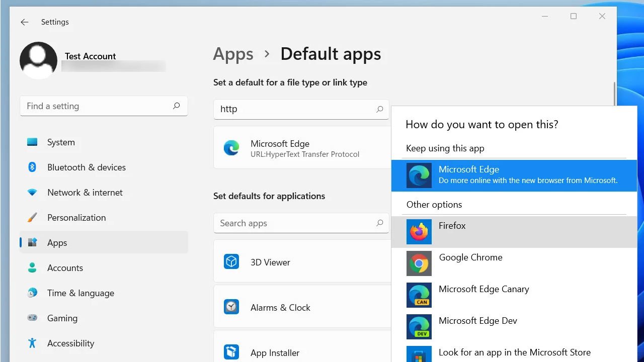Click the search magnifier in Find a setting
Image resolution: width=644 pixels, height=362 pixels.
[176, 106]
